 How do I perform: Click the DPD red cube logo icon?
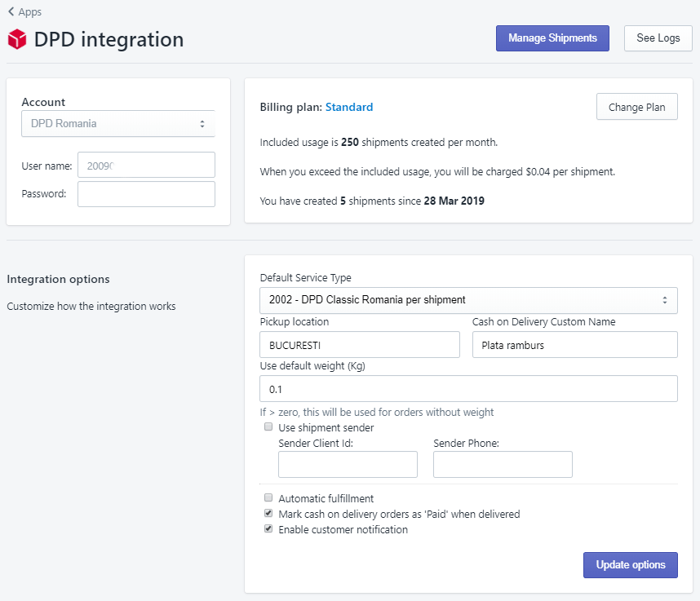coord(17,39)
